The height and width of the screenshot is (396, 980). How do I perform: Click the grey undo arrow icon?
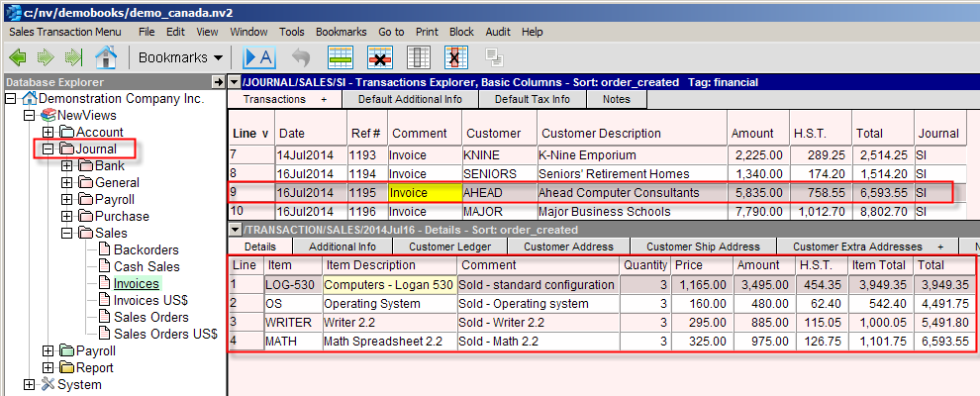pyautogui.click(x=301, y=56)
